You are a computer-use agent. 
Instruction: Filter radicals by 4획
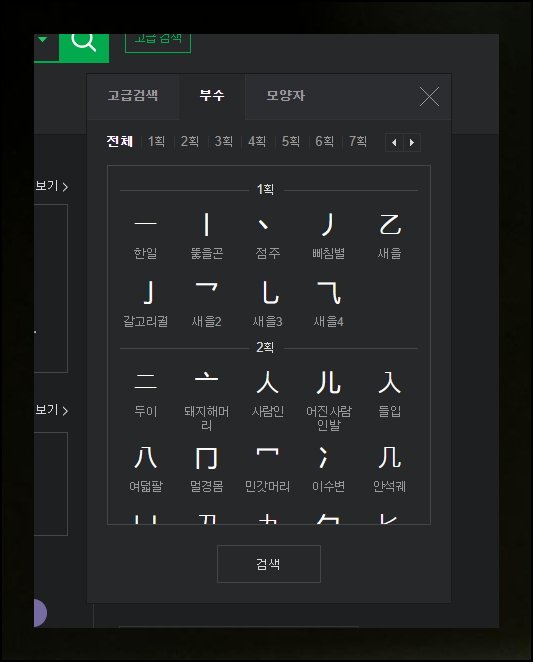coord(257,141)
